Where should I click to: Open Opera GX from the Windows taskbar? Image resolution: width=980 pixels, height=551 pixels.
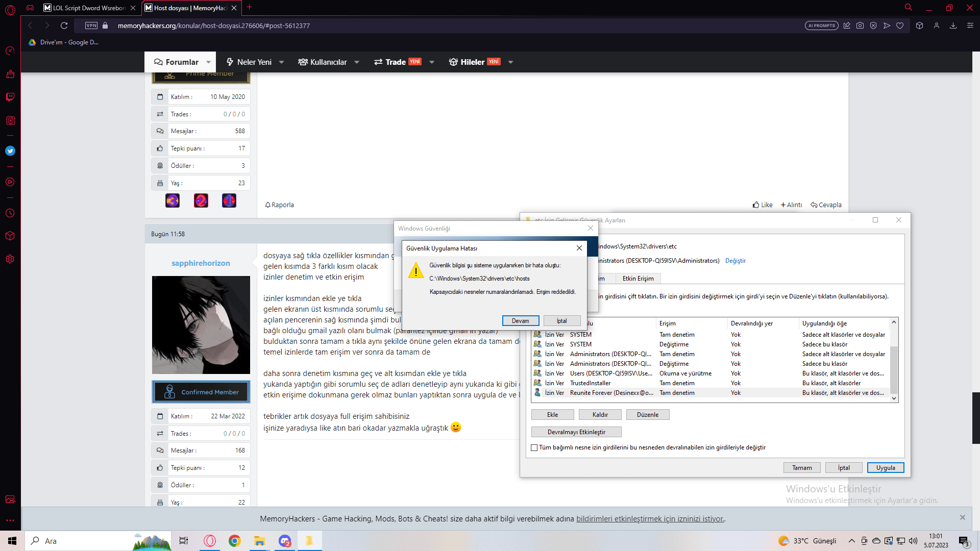pyautogui.click(x=210, y=541)
